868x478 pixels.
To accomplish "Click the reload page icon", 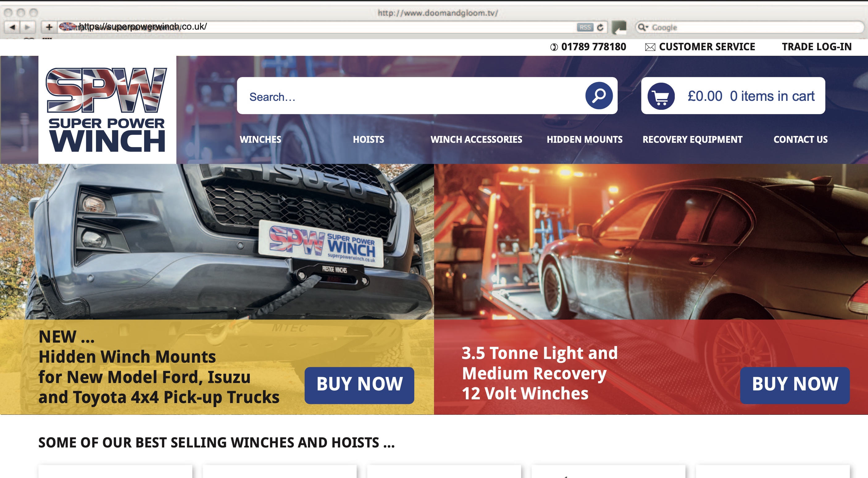I will click(x=600, y=27).
